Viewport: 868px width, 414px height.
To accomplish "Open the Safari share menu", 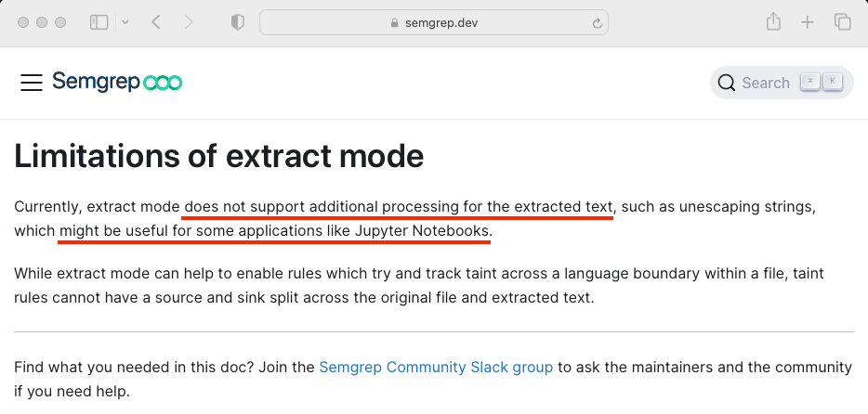I will (772, 22).
